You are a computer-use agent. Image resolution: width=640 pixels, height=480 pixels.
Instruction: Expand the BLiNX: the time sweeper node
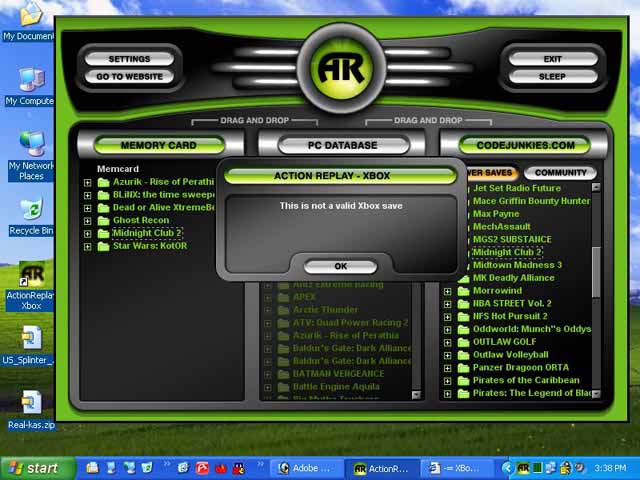coord(87,196)
